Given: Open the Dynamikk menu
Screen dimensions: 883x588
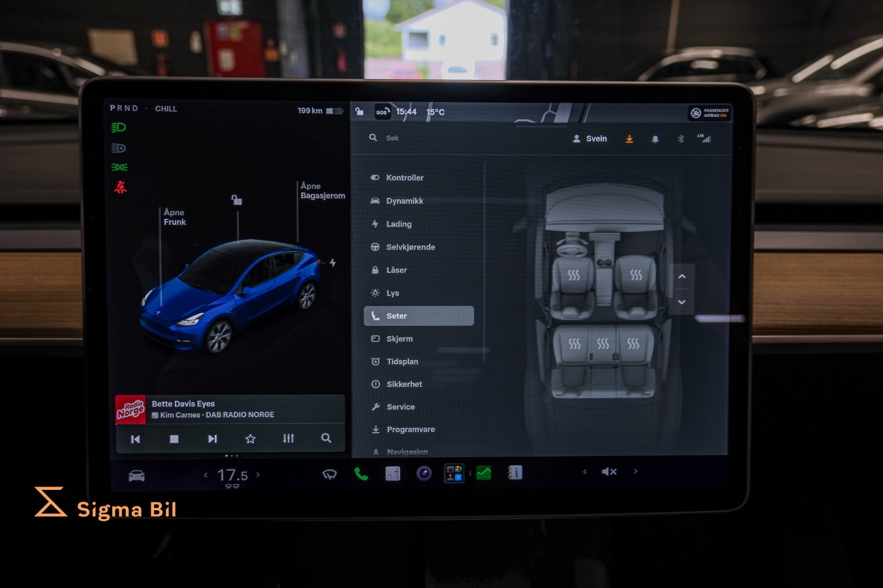Looking at the screenshot, I should (419, 201).
